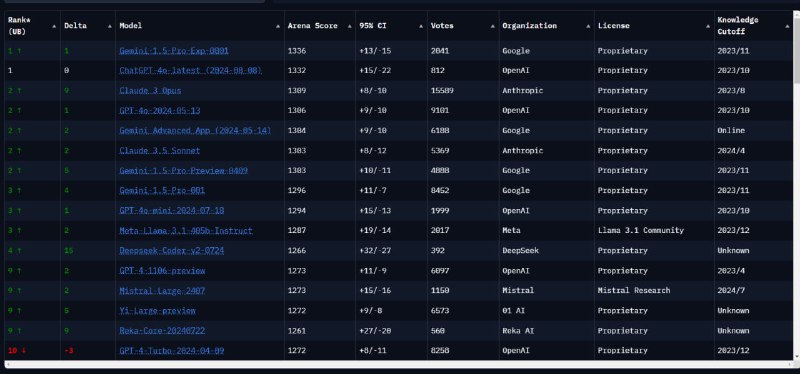800x374 pixels.
Task: Sort by the Model column arrow
Action: pyautogui.click(x=278, y=26)
